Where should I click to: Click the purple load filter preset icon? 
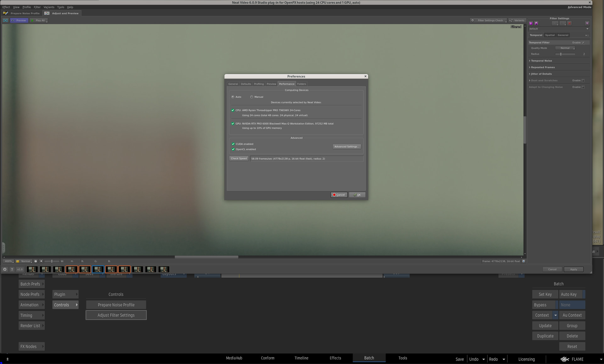(531, 23)
